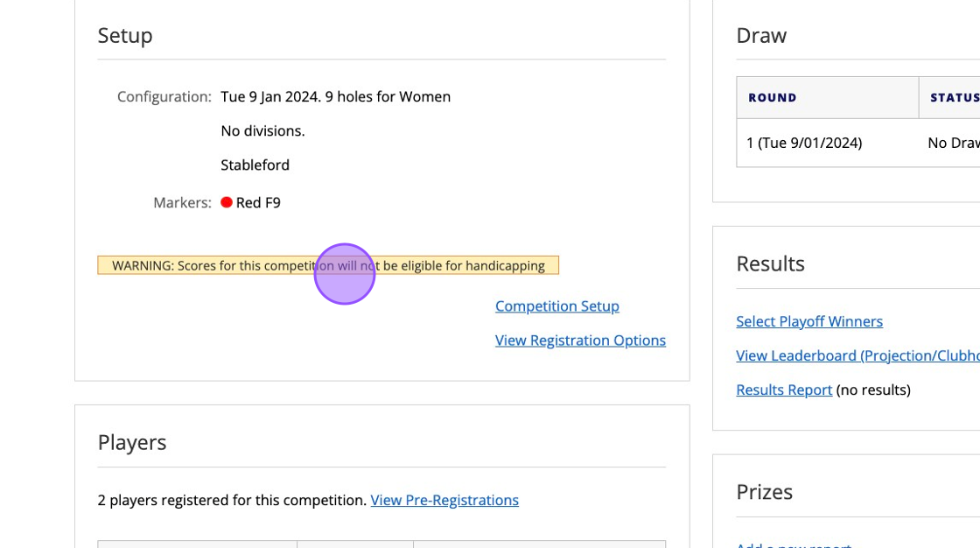Click the Players section heading
This screenshot has width=980, height=548.
tap(132, 442)
